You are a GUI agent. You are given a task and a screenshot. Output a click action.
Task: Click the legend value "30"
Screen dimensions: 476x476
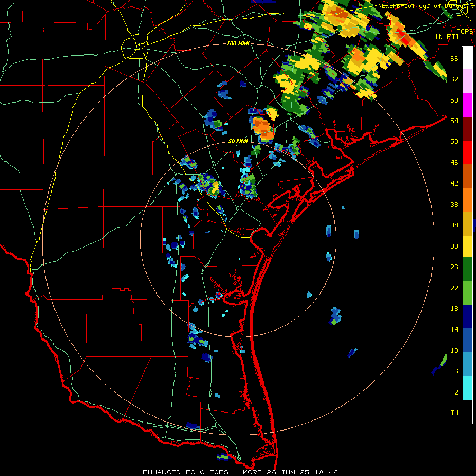click(x=454, y=246)
